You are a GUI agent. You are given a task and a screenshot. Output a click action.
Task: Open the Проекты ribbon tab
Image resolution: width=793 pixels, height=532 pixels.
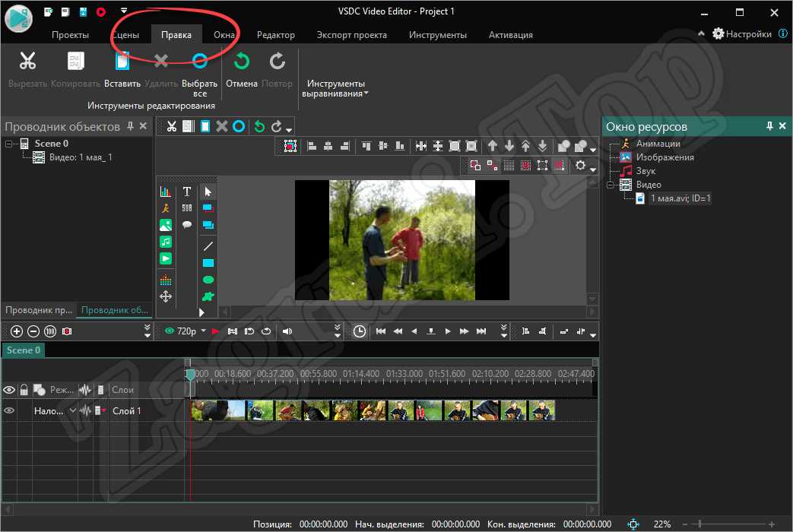70,35
